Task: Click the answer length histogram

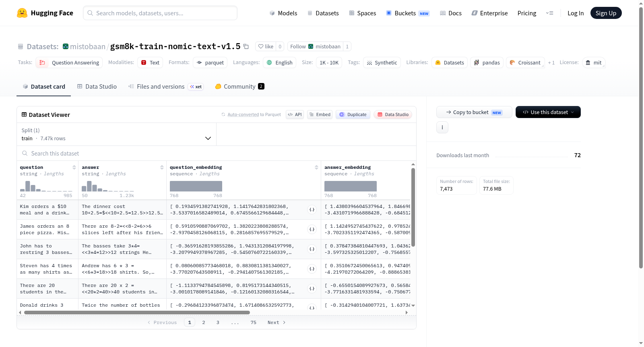Action: (108, 186)
